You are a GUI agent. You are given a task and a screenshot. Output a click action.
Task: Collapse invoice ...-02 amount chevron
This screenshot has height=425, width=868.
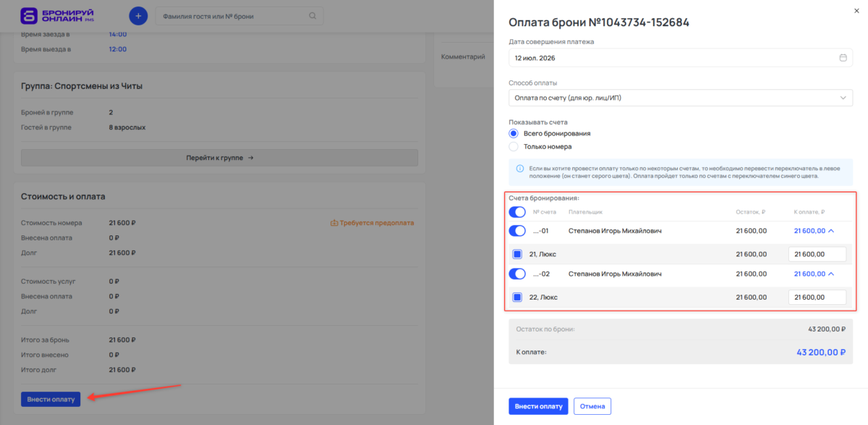pos(830,274)
